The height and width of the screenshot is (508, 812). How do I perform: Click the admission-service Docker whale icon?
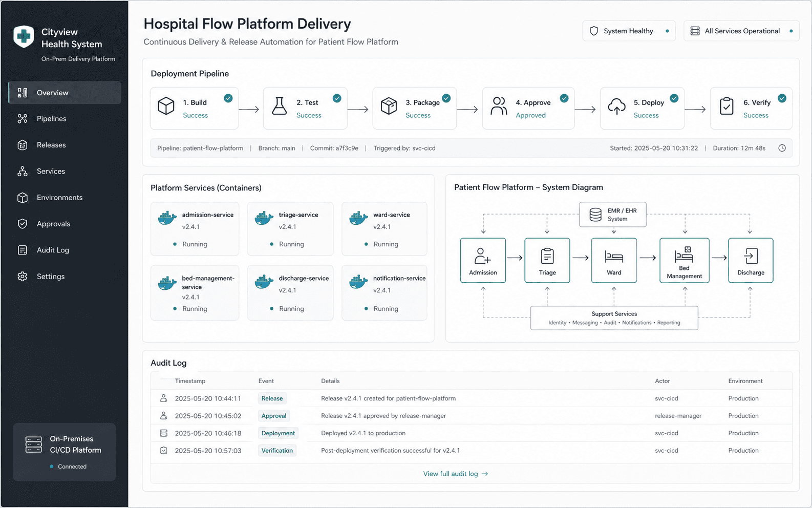(167, 218)
